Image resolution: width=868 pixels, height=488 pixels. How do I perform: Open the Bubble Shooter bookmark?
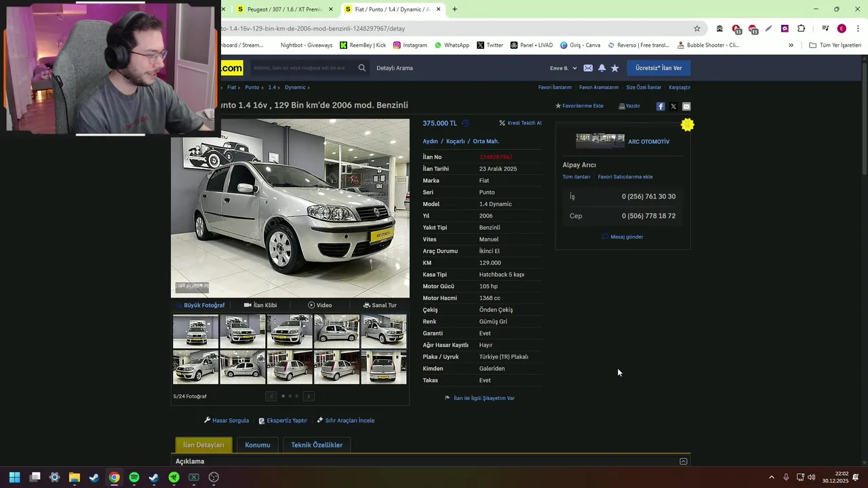[708, 45]
